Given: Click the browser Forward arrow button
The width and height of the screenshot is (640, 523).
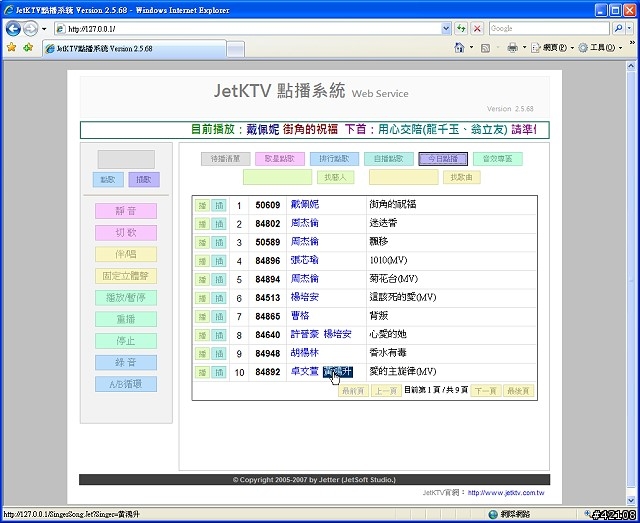Looking at the screenshot, I should [30, 29].
